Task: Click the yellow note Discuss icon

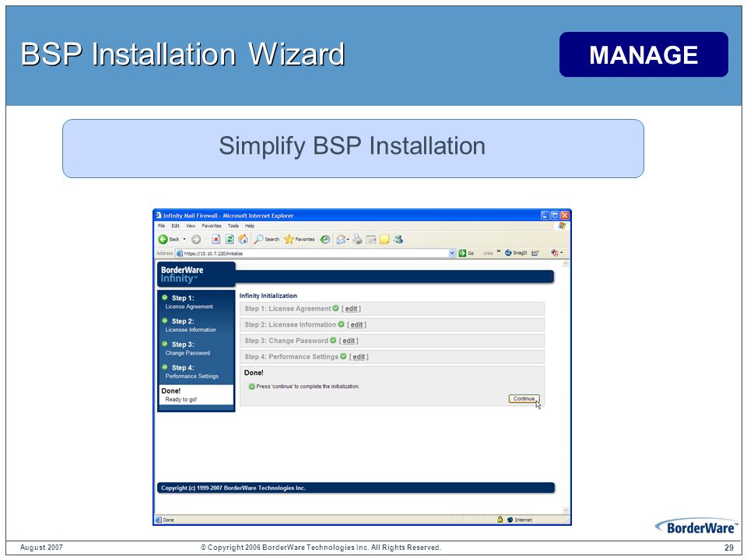Action: pyautogui.click(x=384, y=240)
